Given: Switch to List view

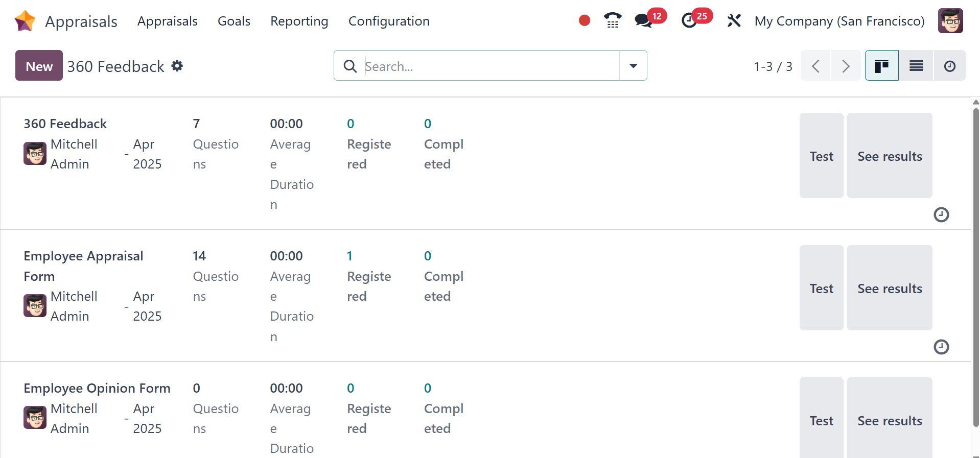Looking at the screenshot, I should (x=916, y=66).
